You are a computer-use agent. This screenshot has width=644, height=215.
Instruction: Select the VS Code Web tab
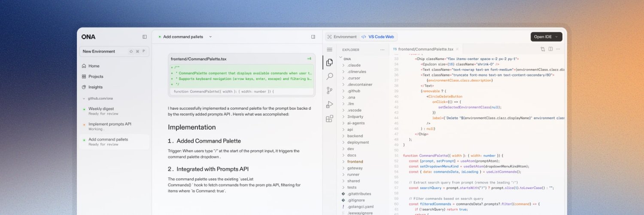pos(378,37)
